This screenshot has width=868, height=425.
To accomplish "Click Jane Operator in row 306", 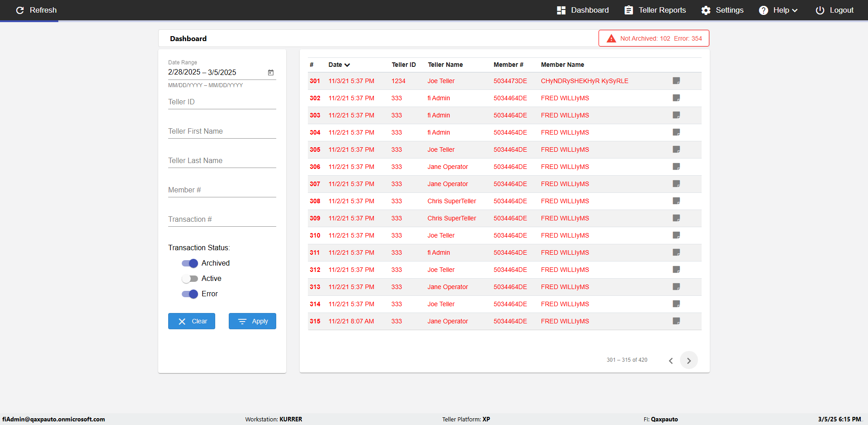I will tap(448, 167).
